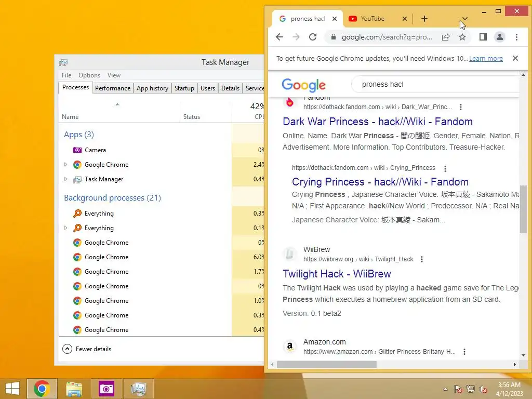Click the network tray icon
Screen dimensions: 532x399
(x=471, y=389)
